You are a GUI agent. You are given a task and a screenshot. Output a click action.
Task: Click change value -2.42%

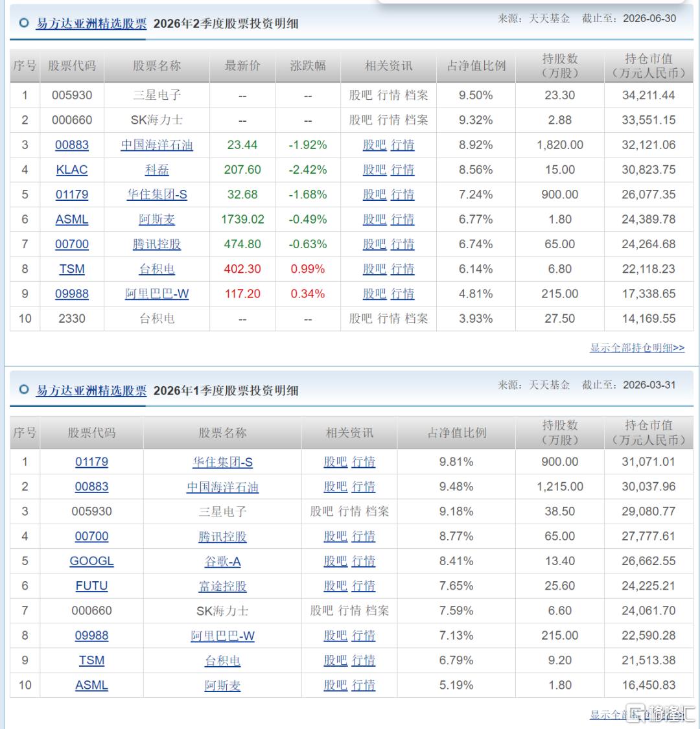(308, 170)
